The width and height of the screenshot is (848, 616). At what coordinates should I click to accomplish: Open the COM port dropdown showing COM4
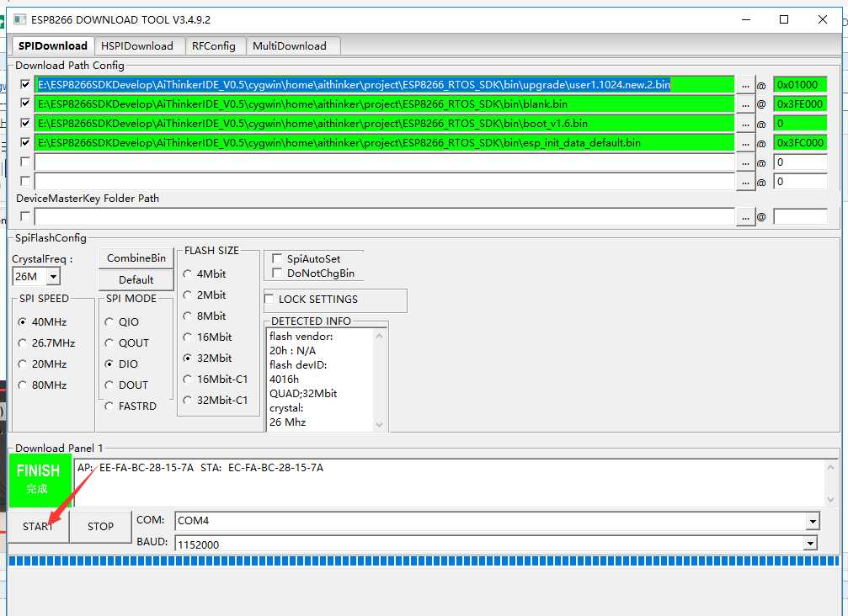(x=813, y=522)
